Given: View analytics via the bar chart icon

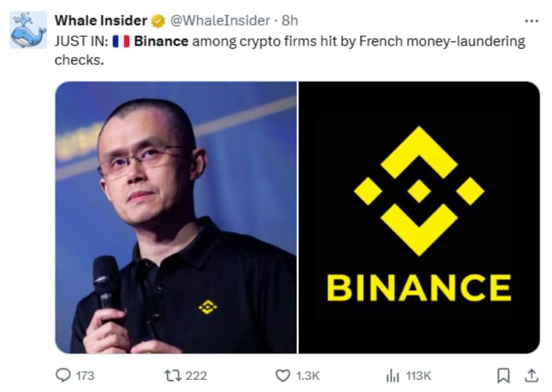Looking at the screenshot, I should tap(393, 375).
